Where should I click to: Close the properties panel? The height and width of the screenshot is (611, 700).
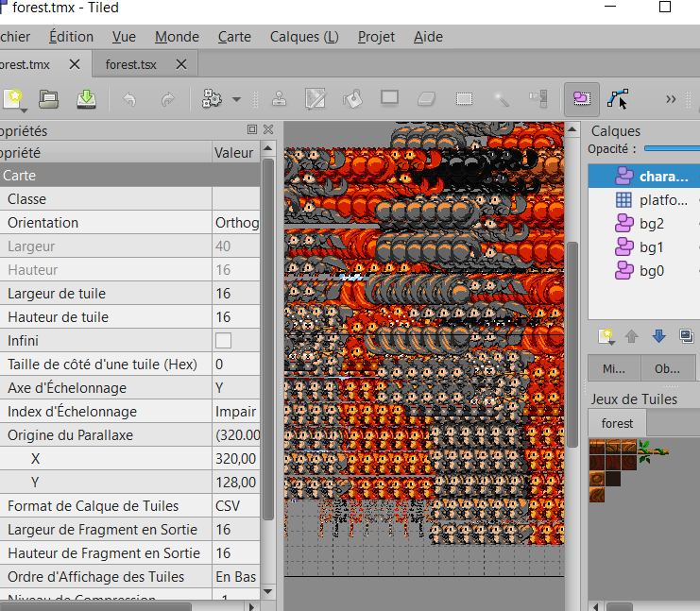pyautogui.click(x=268, y=129)
